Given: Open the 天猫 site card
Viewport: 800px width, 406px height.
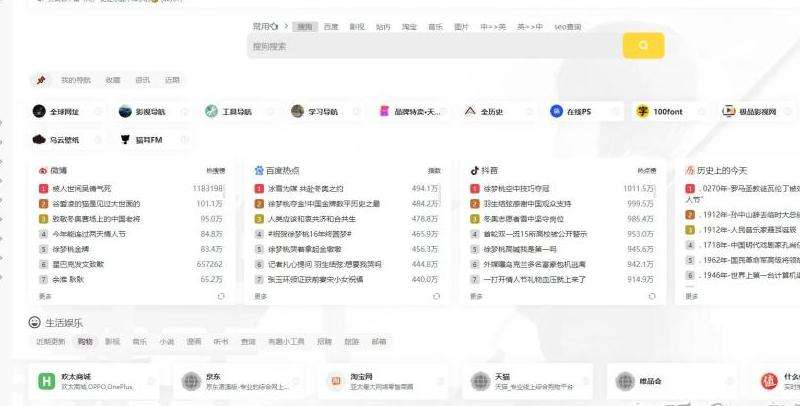Looking at the screenshot, I should click(x=528, y=382).
